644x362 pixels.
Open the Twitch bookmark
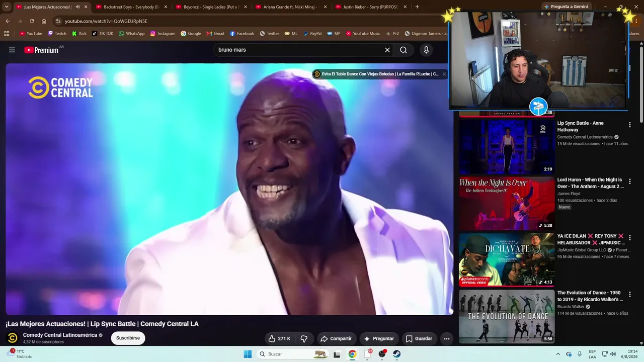point(57,34)
